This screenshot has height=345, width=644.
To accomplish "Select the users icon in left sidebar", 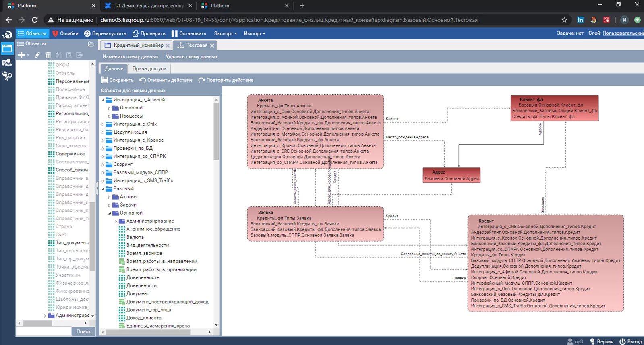I will [x=7, y=62].
